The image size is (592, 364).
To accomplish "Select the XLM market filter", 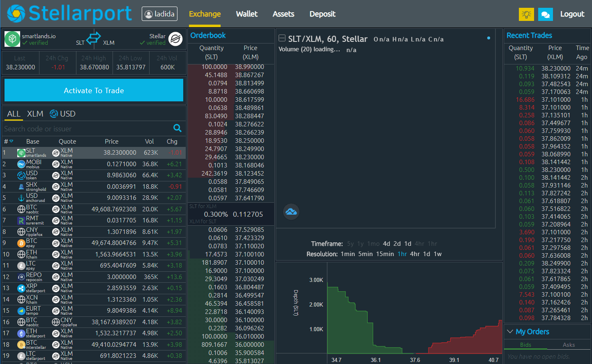I will pyautogui.click(x=35, y=114).
